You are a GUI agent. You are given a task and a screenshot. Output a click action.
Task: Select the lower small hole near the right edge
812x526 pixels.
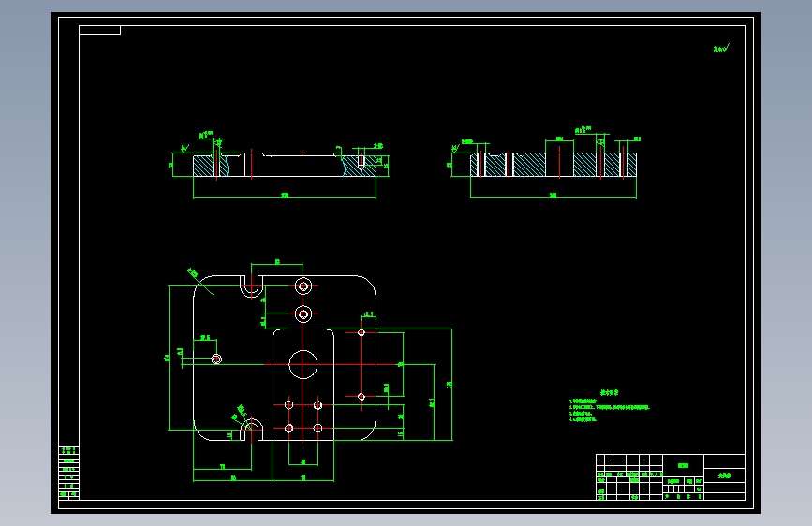click(x=361, y=397)
